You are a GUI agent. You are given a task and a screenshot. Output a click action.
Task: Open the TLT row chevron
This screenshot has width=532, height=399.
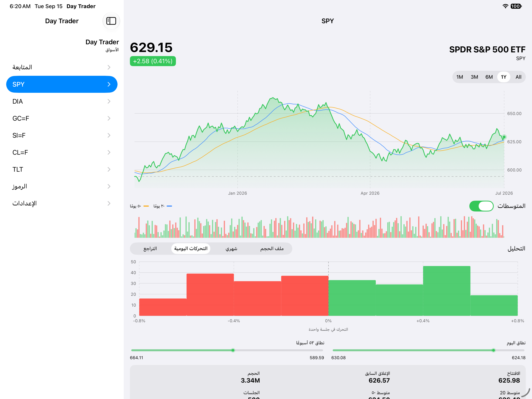click(109, 170)
